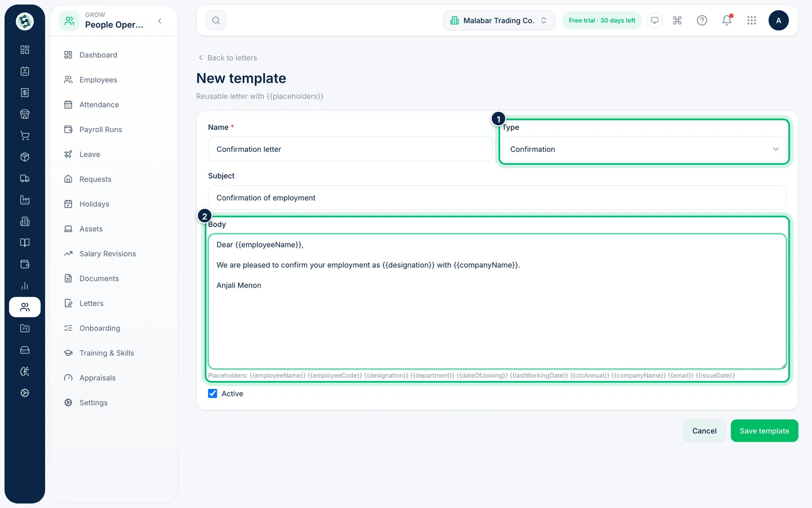
Task: Open Settings in the People Operations sidebar
Action: tap(114, 403)
